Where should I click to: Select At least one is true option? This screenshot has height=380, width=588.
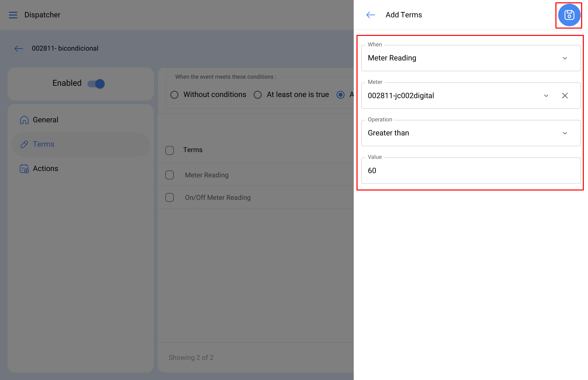click(258, 95)
